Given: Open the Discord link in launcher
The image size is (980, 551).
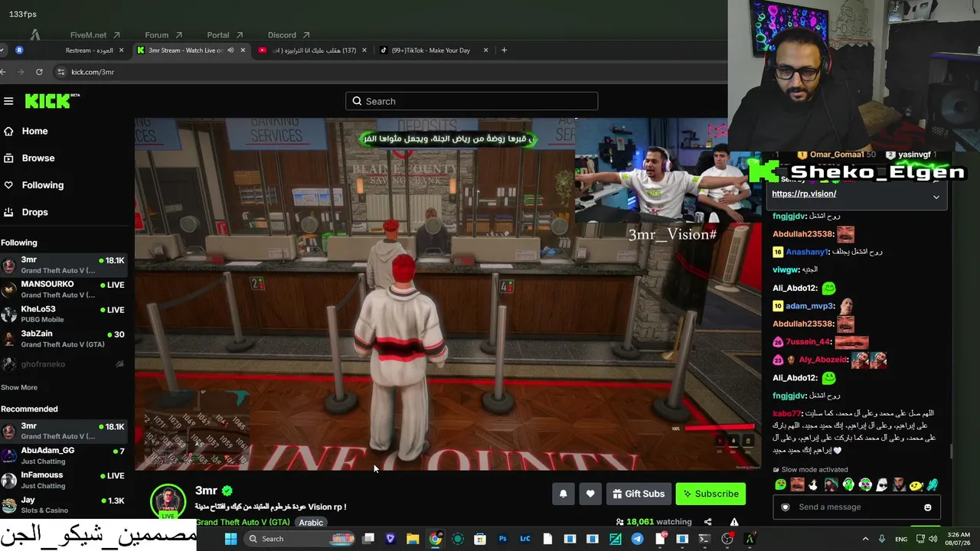Looking at the screenshot, I should [289, 35].
